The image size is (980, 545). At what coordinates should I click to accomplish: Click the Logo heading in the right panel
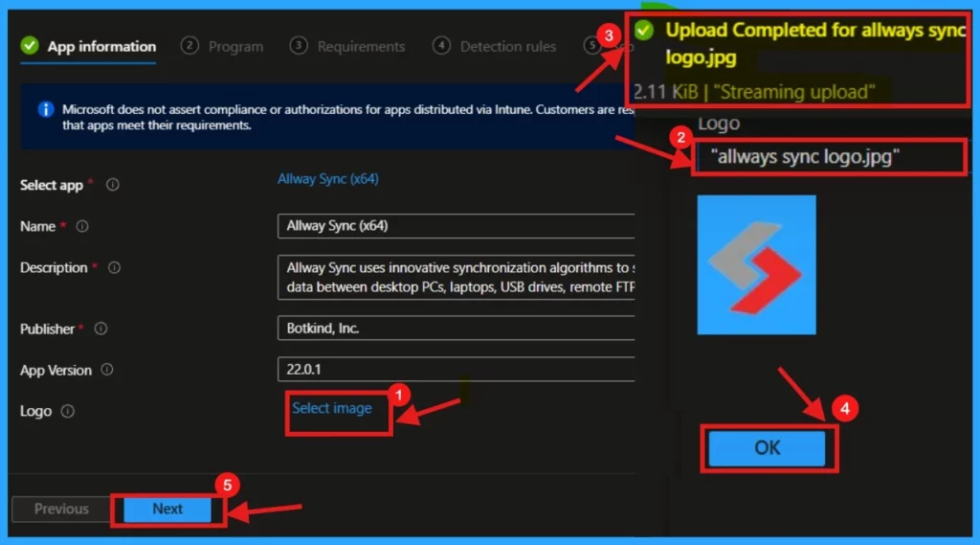pos(719,124)
